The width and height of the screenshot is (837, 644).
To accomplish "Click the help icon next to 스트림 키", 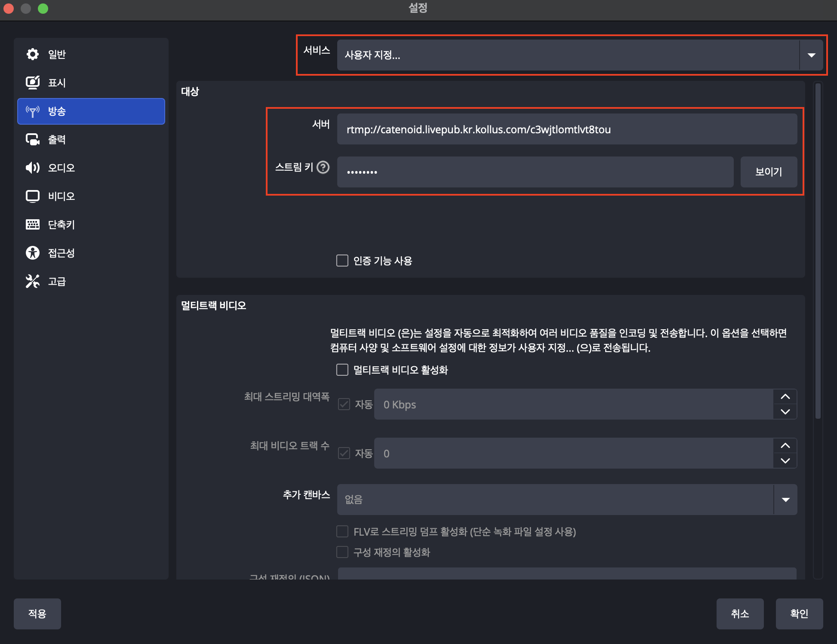I will (323, 168).
